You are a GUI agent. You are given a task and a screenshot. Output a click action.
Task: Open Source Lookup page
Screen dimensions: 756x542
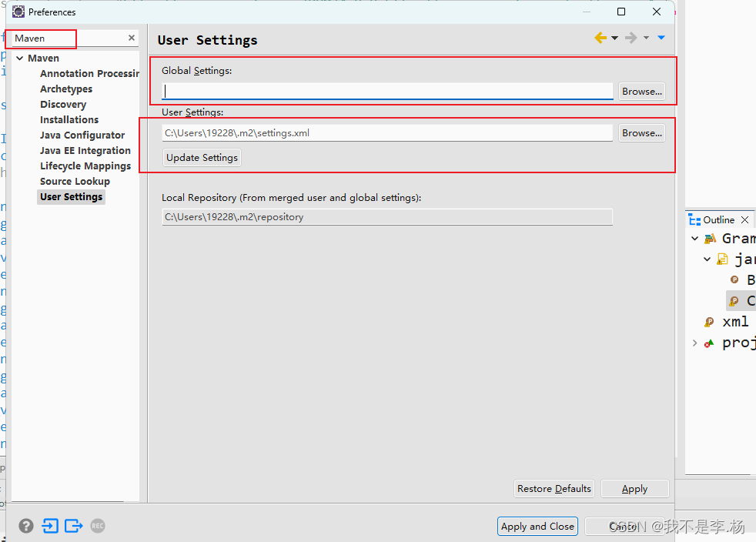pyautogui.click(x=75, y=182)
